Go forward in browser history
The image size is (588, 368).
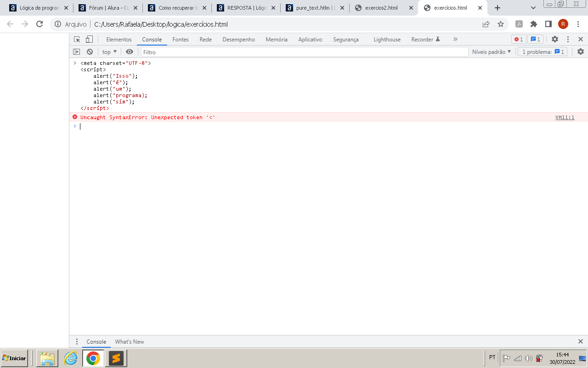[25, 24]
